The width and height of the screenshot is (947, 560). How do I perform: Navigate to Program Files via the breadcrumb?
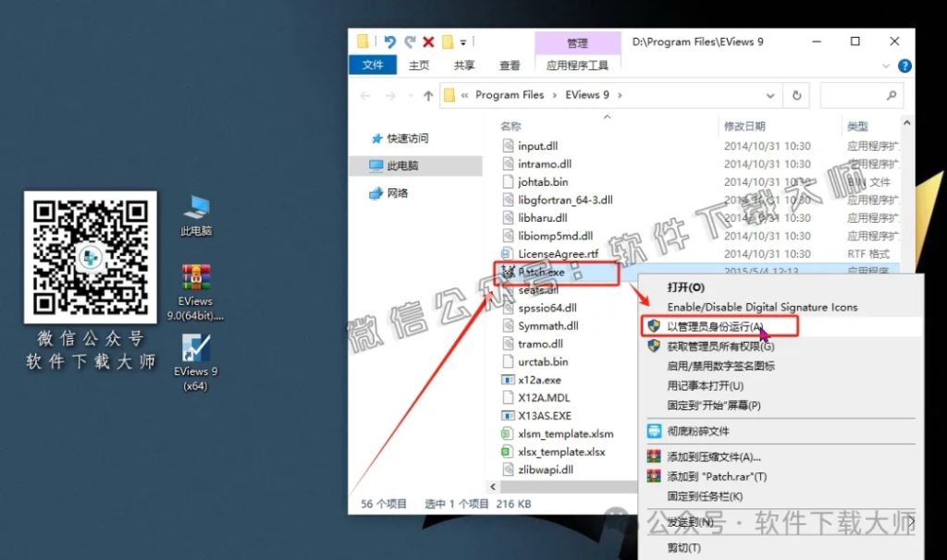click(x=509, y=96)
